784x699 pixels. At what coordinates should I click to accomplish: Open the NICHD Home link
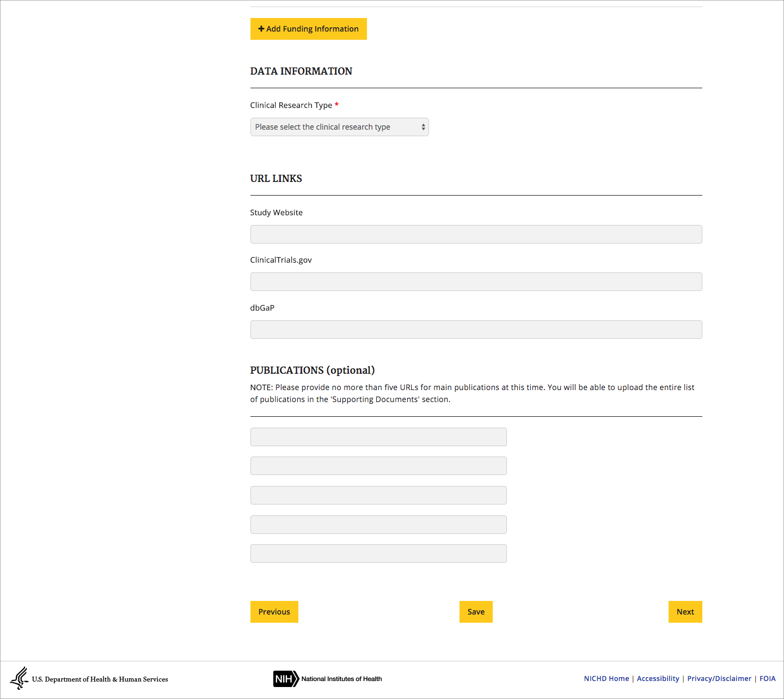(x=606, y=678)
